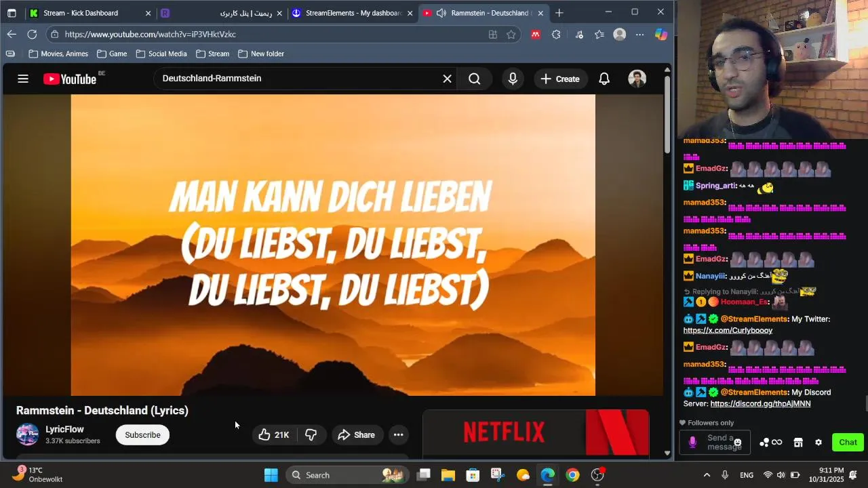Open the Stream bookmark folder
Screen dimensions: 868x488
point(212,54)
